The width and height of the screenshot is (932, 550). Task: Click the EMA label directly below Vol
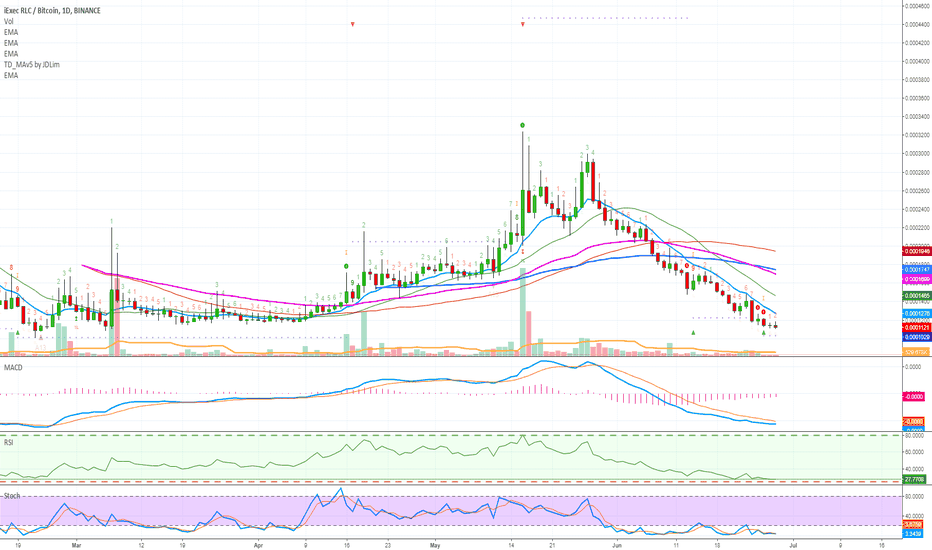pos(11,32)
